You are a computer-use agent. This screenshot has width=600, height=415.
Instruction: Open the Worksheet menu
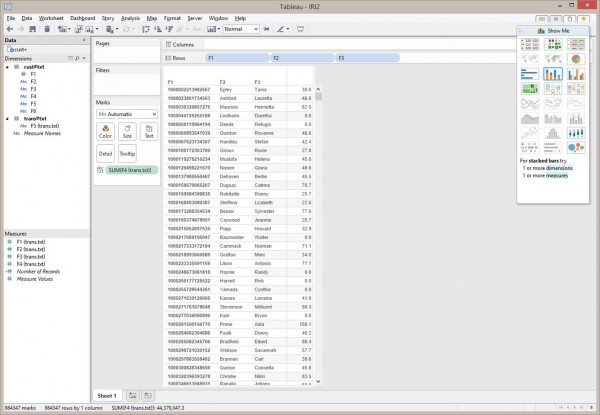pyautogui.click(x=51, y=18)
